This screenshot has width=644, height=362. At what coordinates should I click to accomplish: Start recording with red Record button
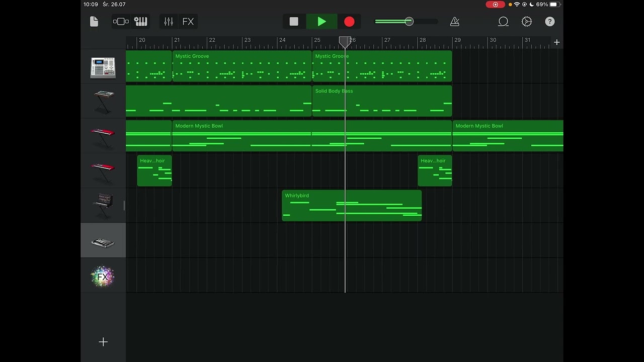point(349,22)
